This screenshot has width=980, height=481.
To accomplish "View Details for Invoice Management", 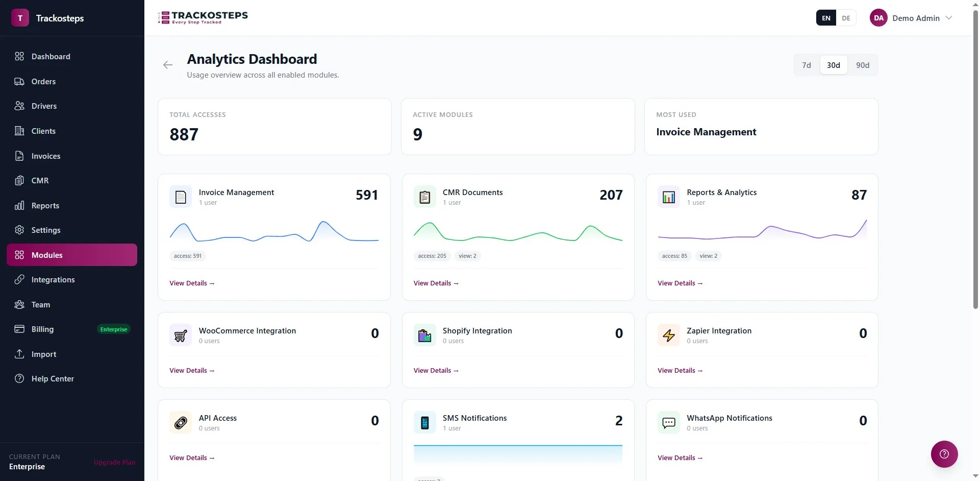I will tap(192, 283).
